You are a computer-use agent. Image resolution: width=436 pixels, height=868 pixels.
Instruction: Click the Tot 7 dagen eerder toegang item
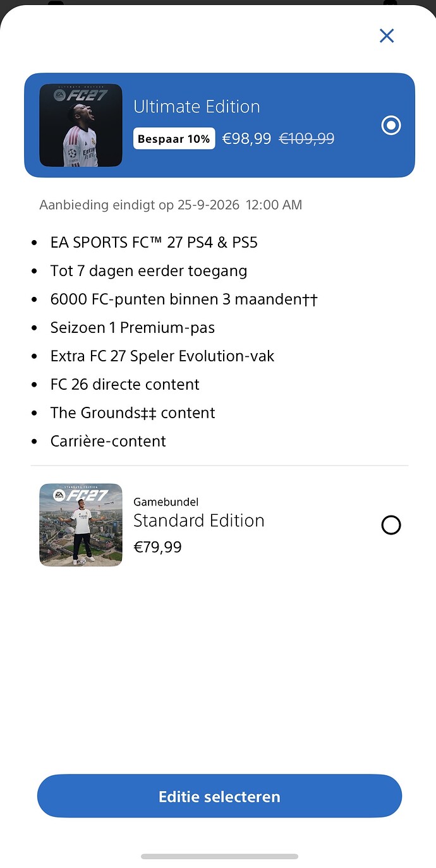tap(149, 271)
